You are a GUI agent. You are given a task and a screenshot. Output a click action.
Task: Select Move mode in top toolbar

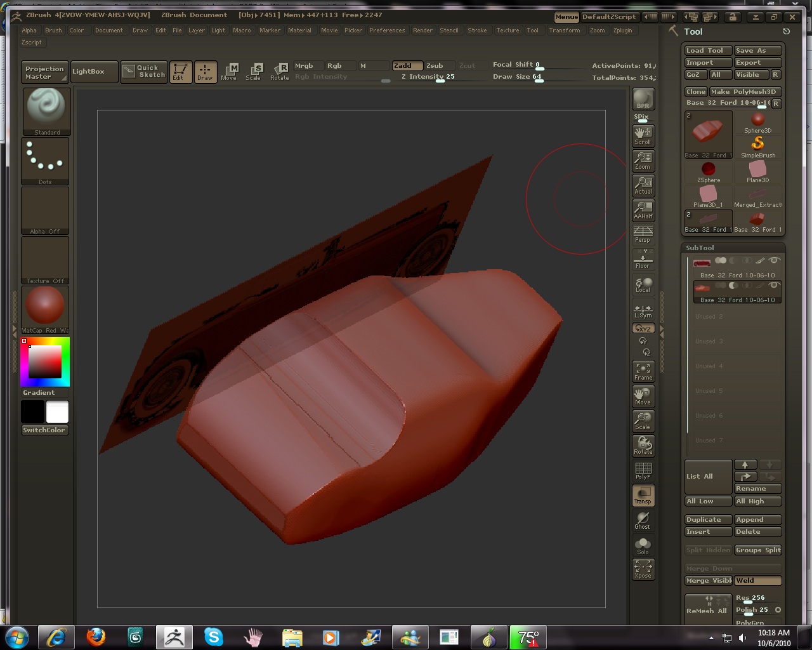pos(229,72)
